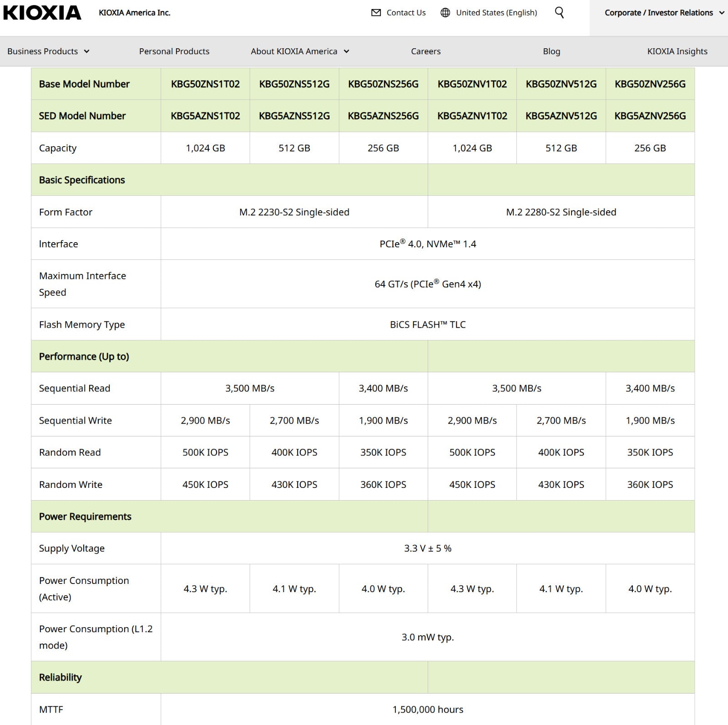Screen dimensions: 728x725
Task: Click the KIOXIA America Inc. link
Action: [133, 13]
